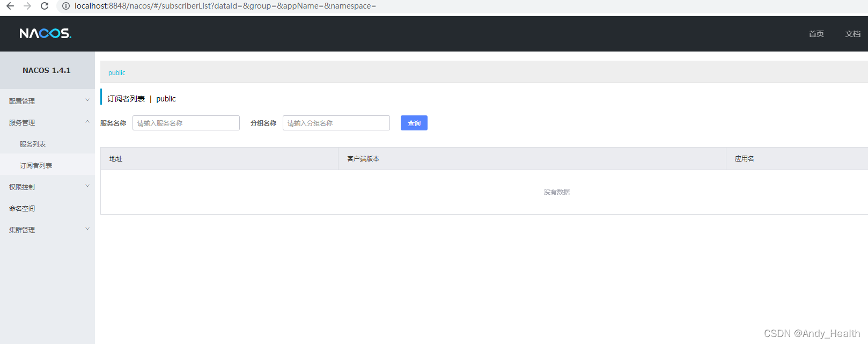868x344 pixels.
Task: Focus the 分组名称 input field
Action: pyautogui.click(x=336, y=123)
